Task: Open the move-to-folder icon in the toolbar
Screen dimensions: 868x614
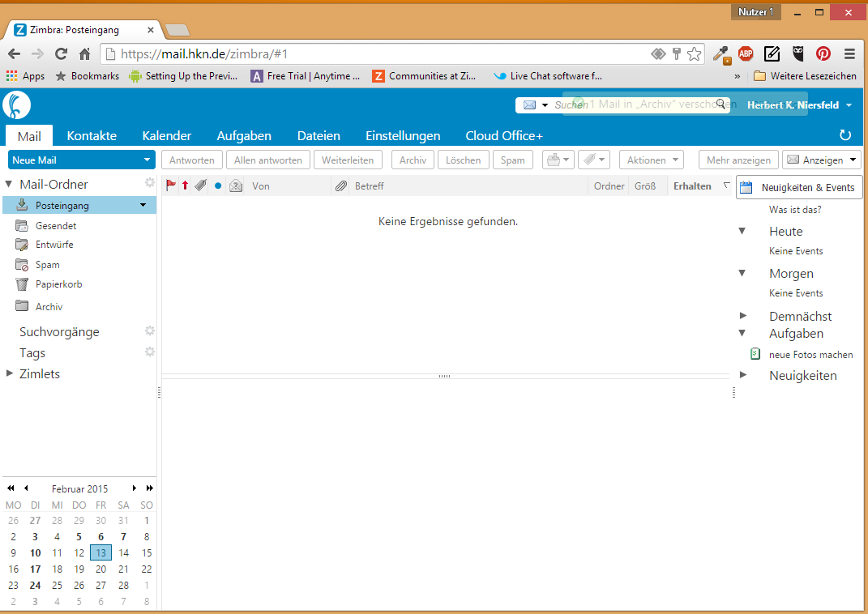Action: (553, 159)
